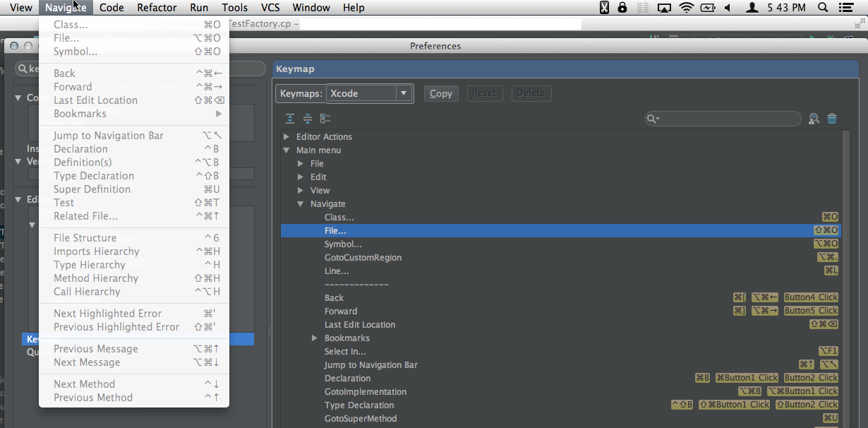Click Find Actions by Shortcut icon
This screenshot has width=868, height=428.
(x=814, y=119)
